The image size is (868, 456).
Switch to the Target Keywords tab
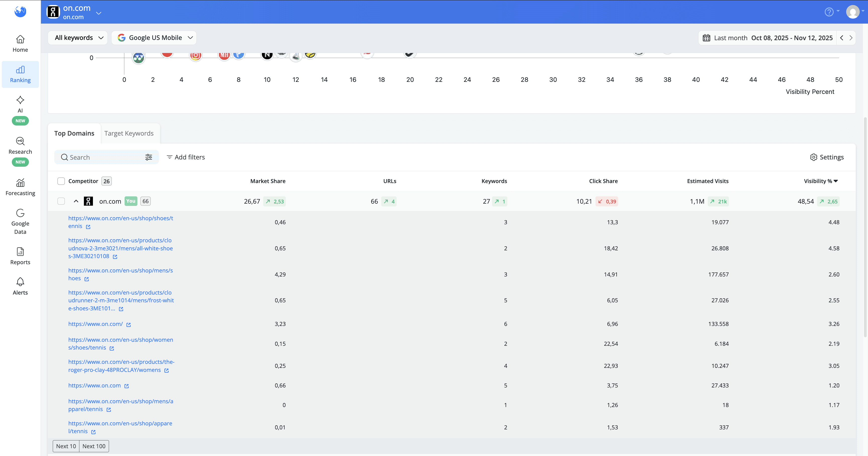click(129, 133)
